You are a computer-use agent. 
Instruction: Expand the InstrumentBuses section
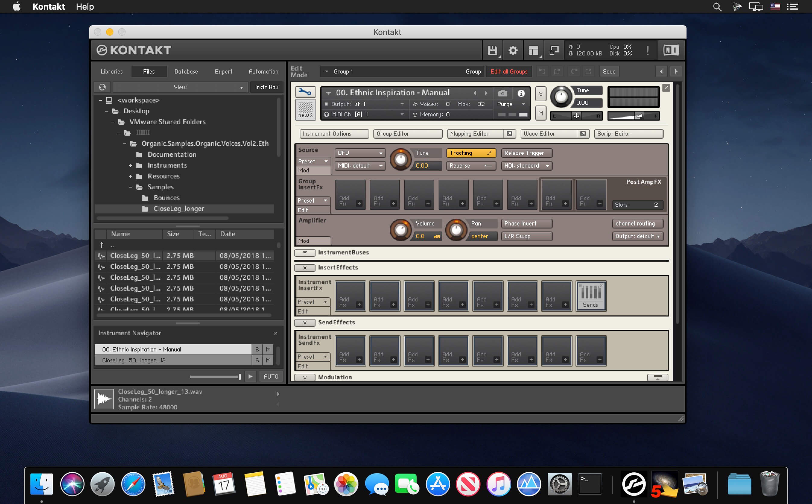pos(305,253)
